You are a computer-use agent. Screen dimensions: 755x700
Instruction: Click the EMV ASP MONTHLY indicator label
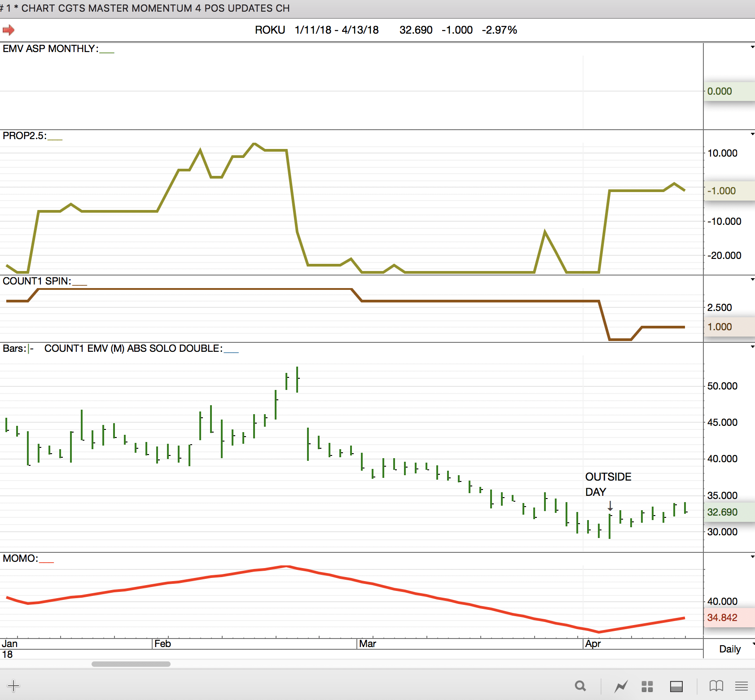(50, 48)
